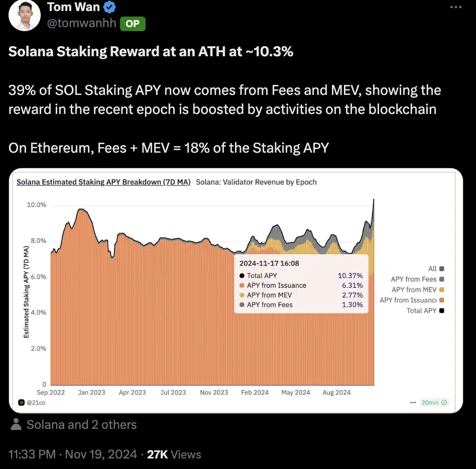
Task: Click the 20min refresh checkmark icon
Action: click(444, 403)
